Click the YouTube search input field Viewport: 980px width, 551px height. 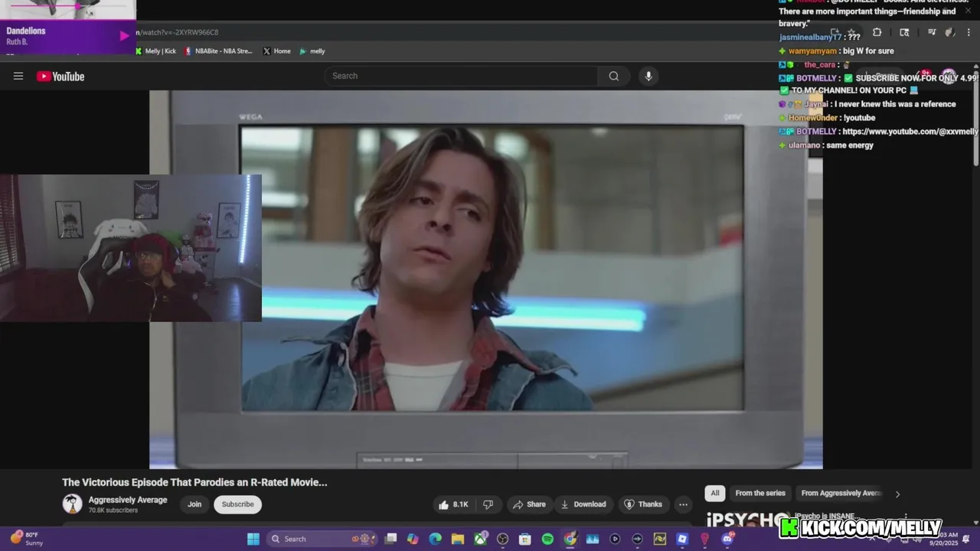coord(461,76)
